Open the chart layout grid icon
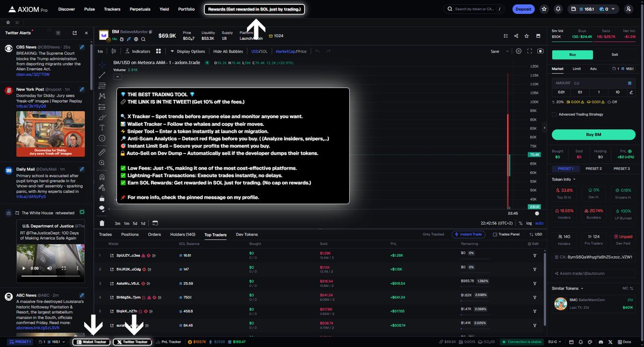The width and height of the screenshot is (644, 347). point(158,52)
